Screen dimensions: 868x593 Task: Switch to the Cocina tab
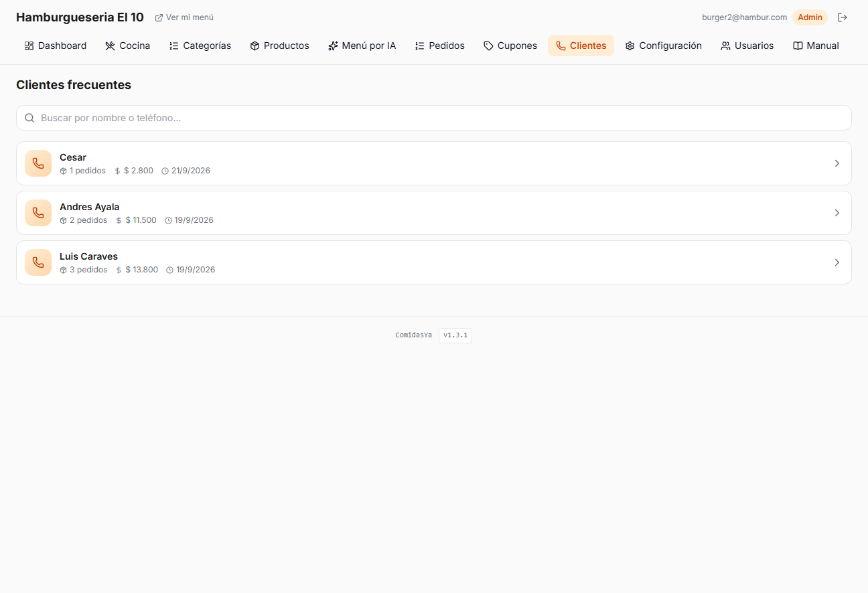(128, 46)
